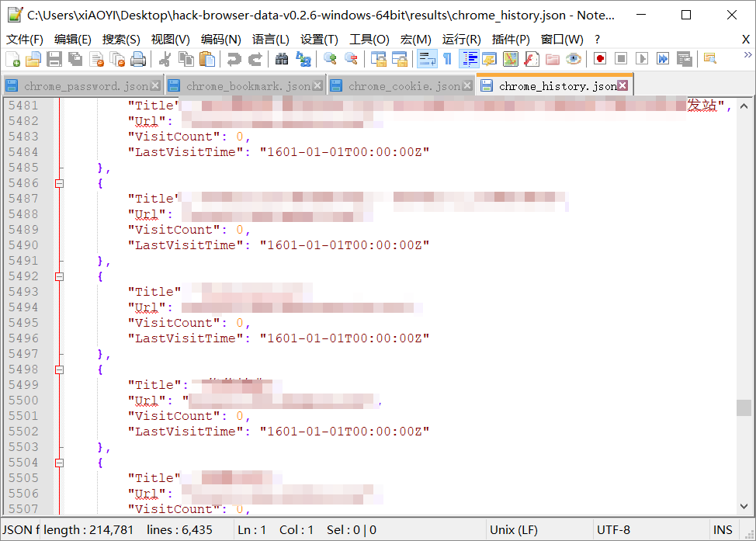The width and height of the screenshot is (756, 541).
Task: Close the chrome_history.json tab
Action: (623, 85)
